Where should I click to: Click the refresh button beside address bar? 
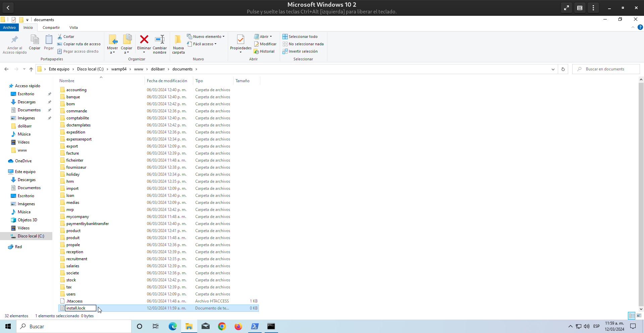(x=563, y=69)
